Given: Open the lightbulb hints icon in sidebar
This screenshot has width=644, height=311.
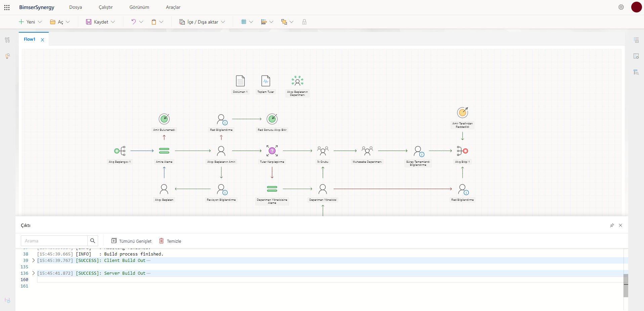Looking at the screenshot, I should coord(7,56).
